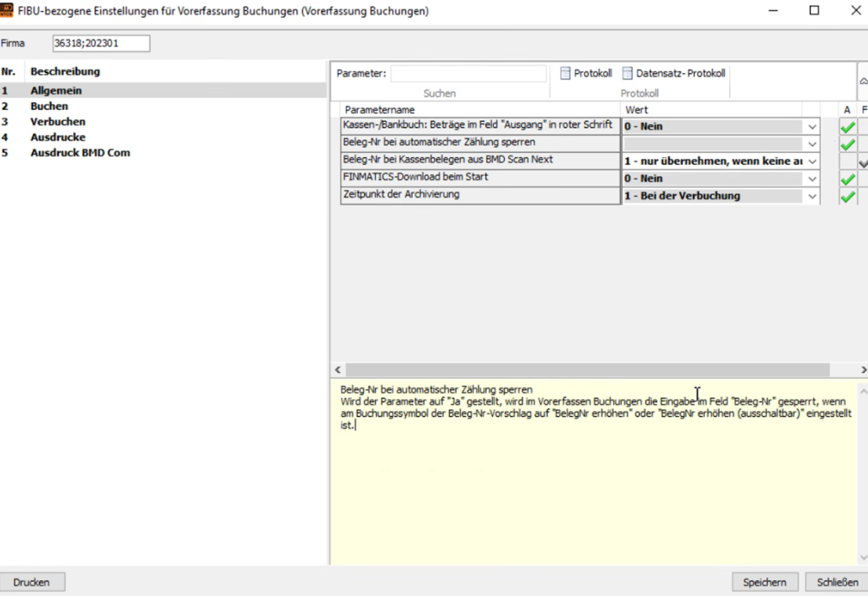868x596 pixels.
Task: Toggle A checkmark for Zeitpunkt der Archivierung
Action: 848,196
